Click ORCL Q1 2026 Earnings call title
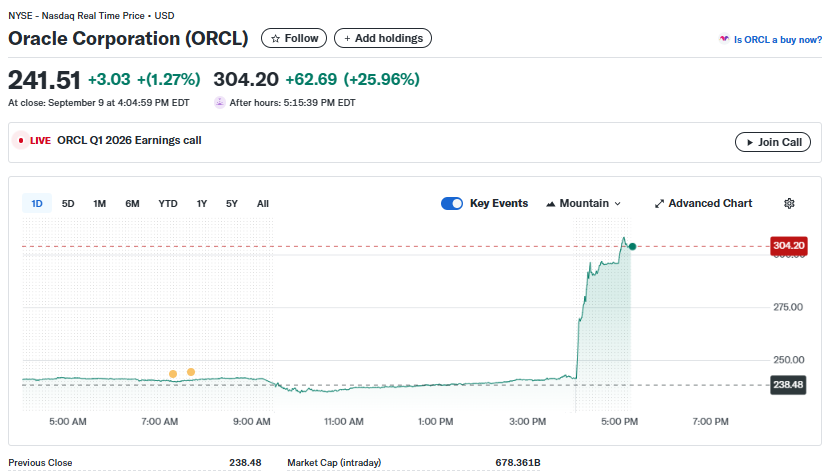This screenshot has height=473, width=840. point(129,140)
